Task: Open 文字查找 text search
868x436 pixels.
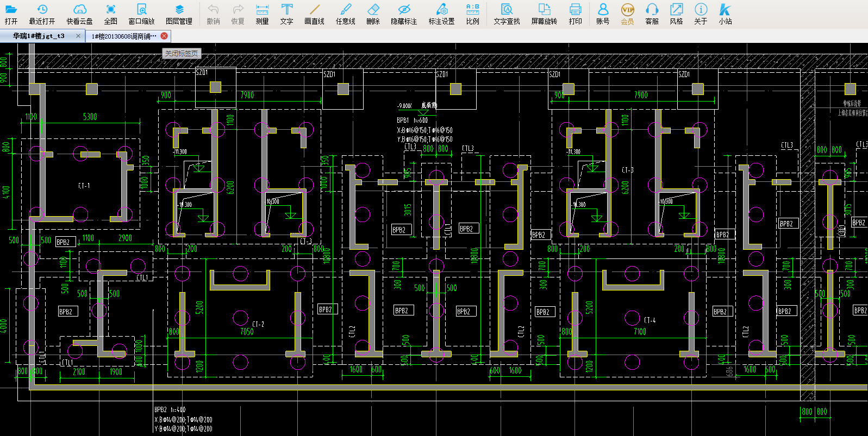Action: click(x=507, y=14)
